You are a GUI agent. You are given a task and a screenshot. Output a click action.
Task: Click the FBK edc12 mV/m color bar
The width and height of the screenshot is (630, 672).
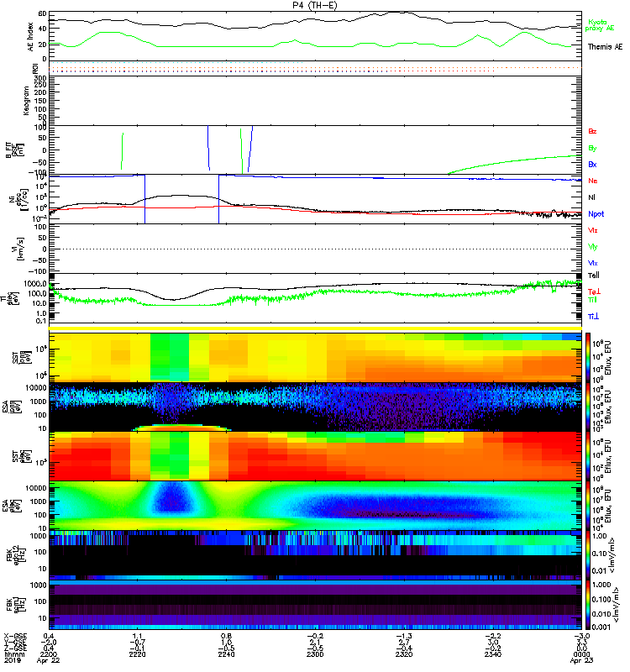588,555
